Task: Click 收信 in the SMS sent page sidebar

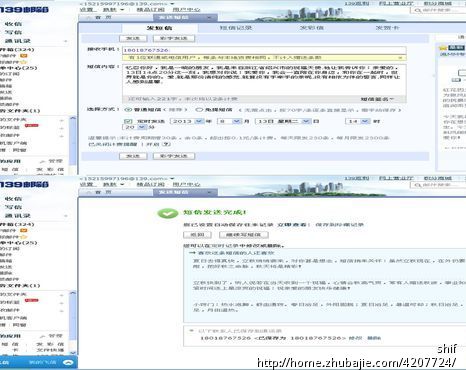Action: point(14,199)
